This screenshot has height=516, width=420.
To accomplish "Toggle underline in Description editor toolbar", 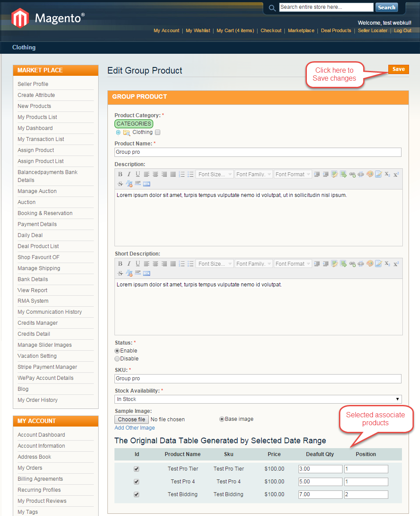I will point(138,174).
